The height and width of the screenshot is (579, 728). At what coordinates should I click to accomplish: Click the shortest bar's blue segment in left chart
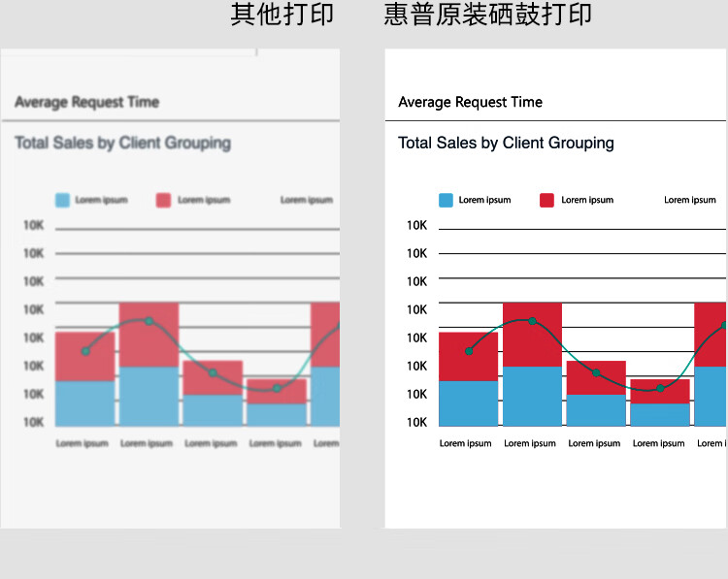coord(276,414)
